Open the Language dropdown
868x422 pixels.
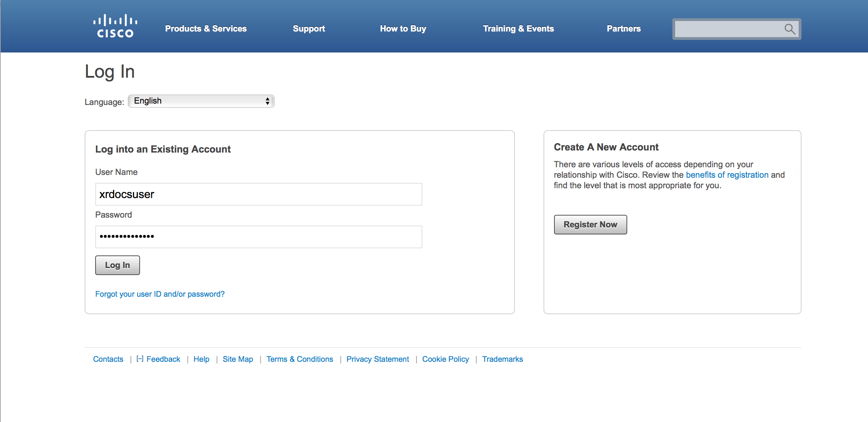click(201, 101)
